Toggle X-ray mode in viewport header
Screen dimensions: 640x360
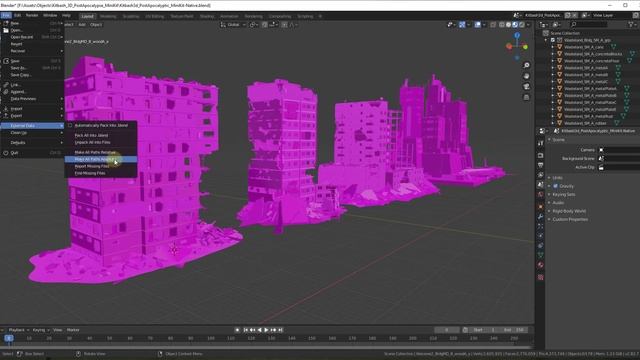493,25
